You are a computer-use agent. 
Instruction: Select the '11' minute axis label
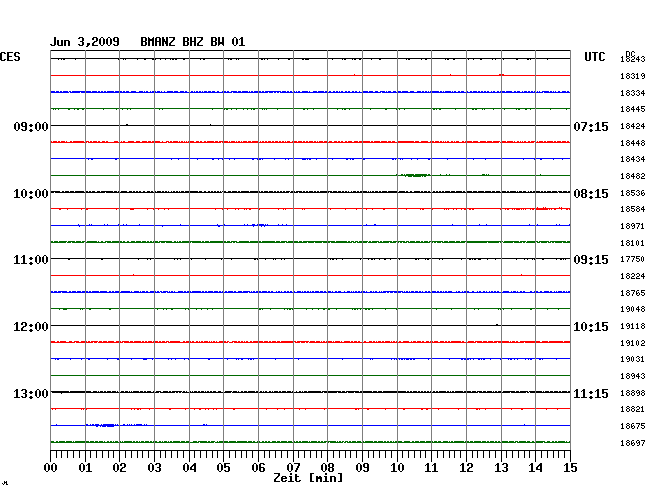click(431, 468)
